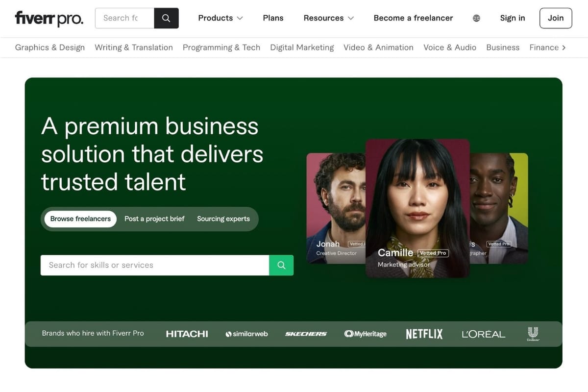This screenshot has width=588, height=392.
Task: Click the Hitachi brand logo
Action: pos(187,334)
